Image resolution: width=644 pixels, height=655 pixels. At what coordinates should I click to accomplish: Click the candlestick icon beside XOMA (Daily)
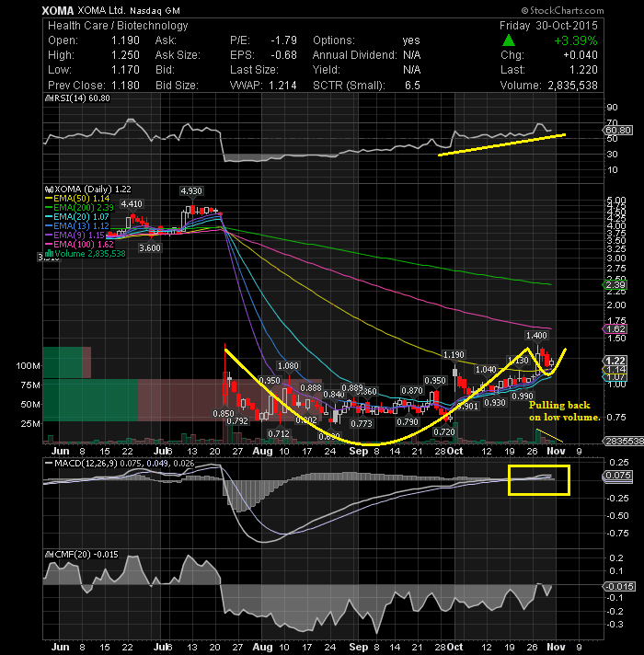pos(50,190)
